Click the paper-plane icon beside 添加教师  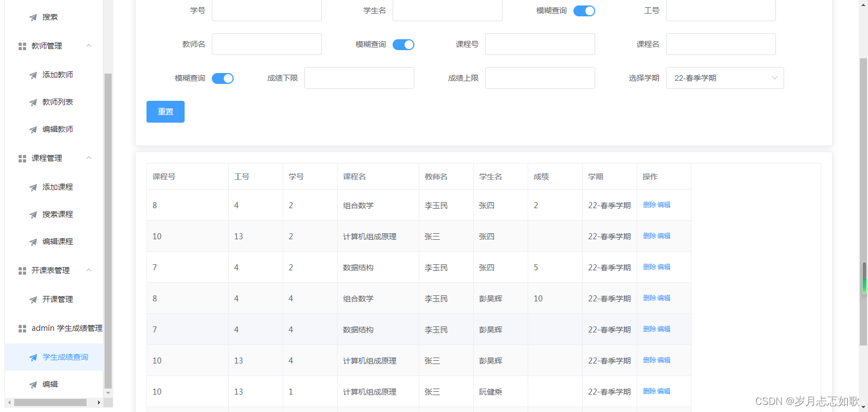click(33, 75)
